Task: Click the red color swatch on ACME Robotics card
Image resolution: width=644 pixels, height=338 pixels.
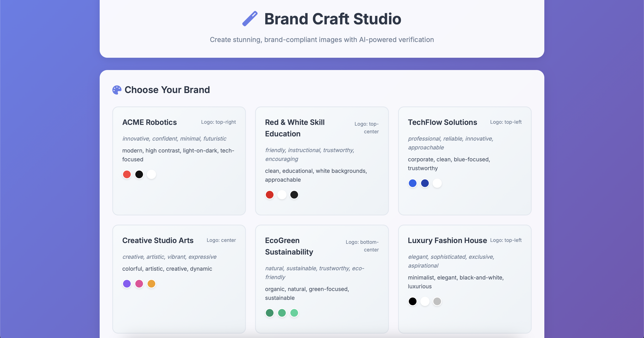Action: [x=127, y=174]
